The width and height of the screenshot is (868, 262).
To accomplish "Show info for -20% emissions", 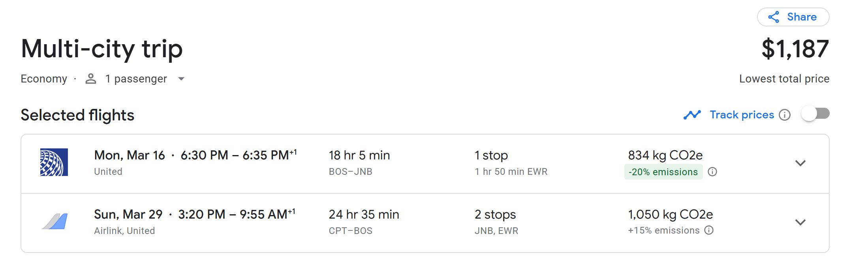I will [x=712, y=172].
